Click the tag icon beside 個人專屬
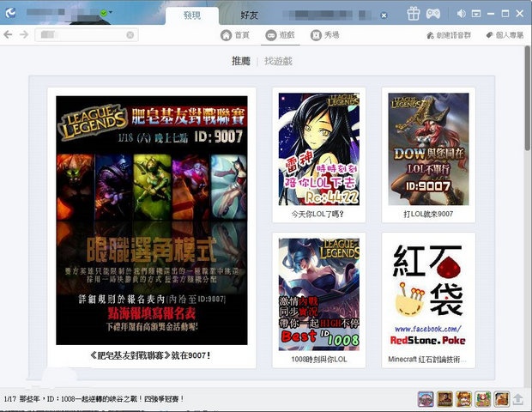532x412 pixels. (x=489, y=35)
